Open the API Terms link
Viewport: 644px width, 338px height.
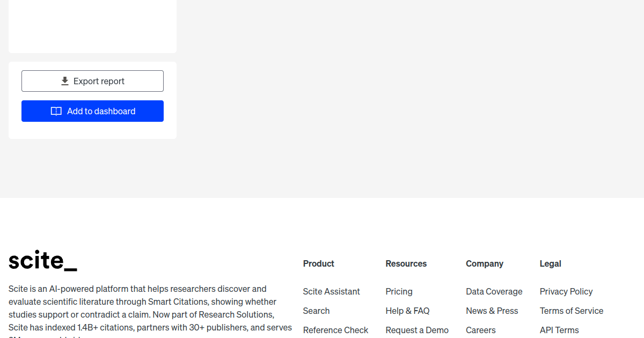point(559,330)
